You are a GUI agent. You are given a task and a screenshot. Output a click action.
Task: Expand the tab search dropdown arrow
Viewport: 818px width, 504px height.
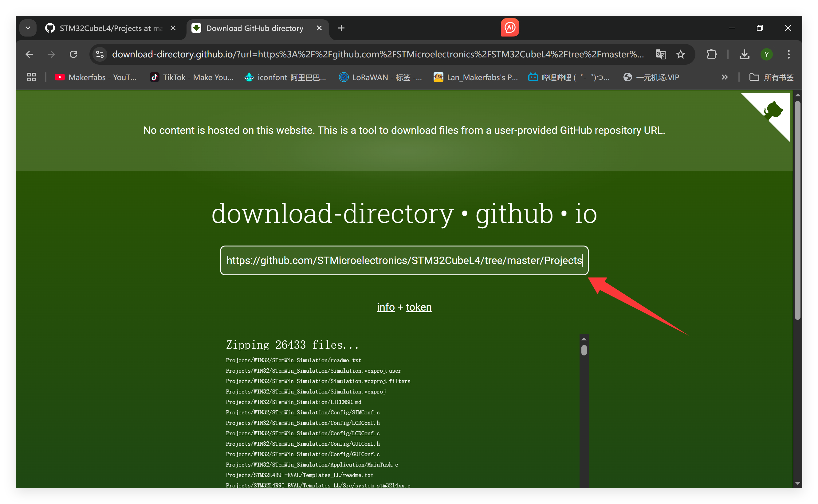[x=28, y=28]
